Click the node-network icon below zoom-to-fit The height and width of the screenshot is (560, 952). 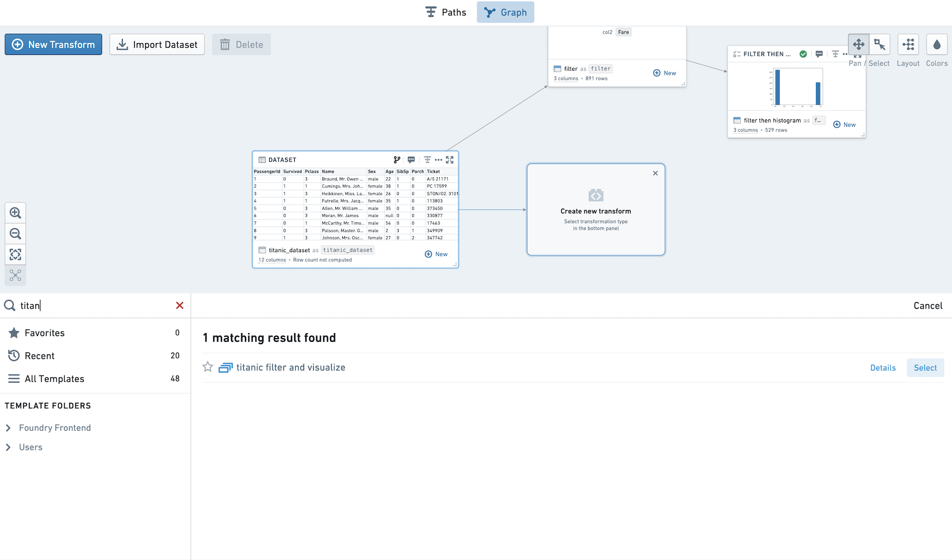(x=15, y=276)
